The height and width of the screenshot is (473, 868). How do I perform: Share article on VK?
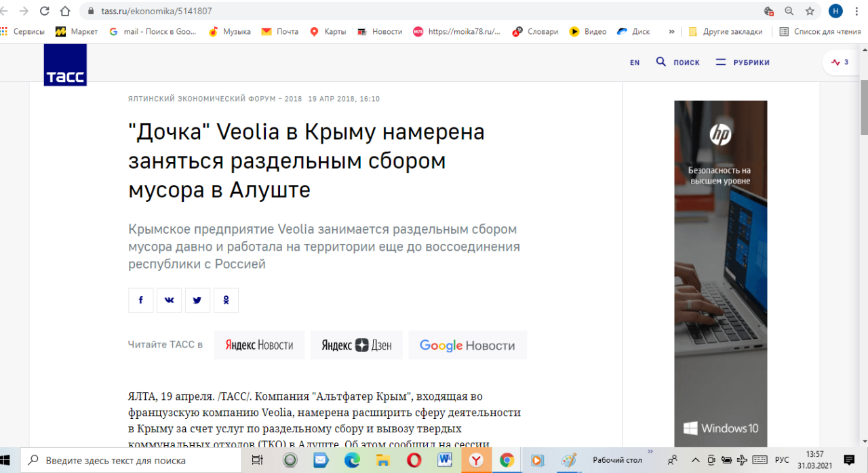pyautogui.click(x=170, y=300)
